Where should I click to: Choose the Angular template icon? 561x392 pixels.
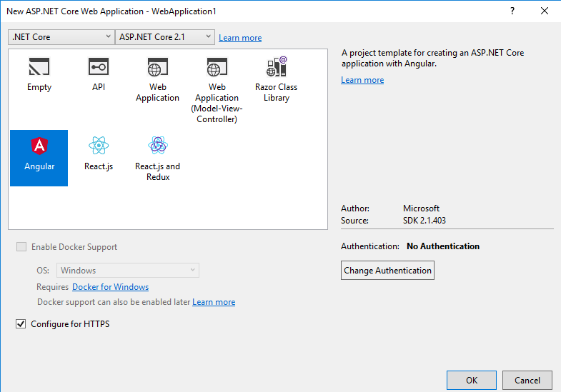pyautogui.click(x=39, y=146)
